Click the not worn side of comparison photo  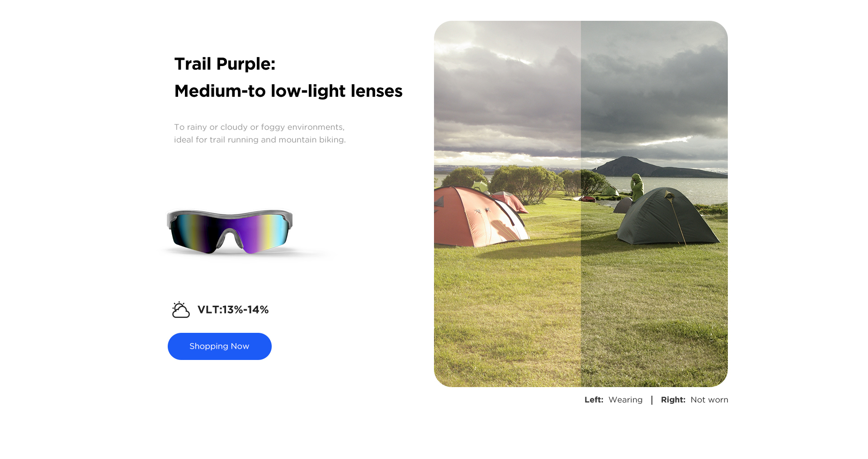(654, 204)
